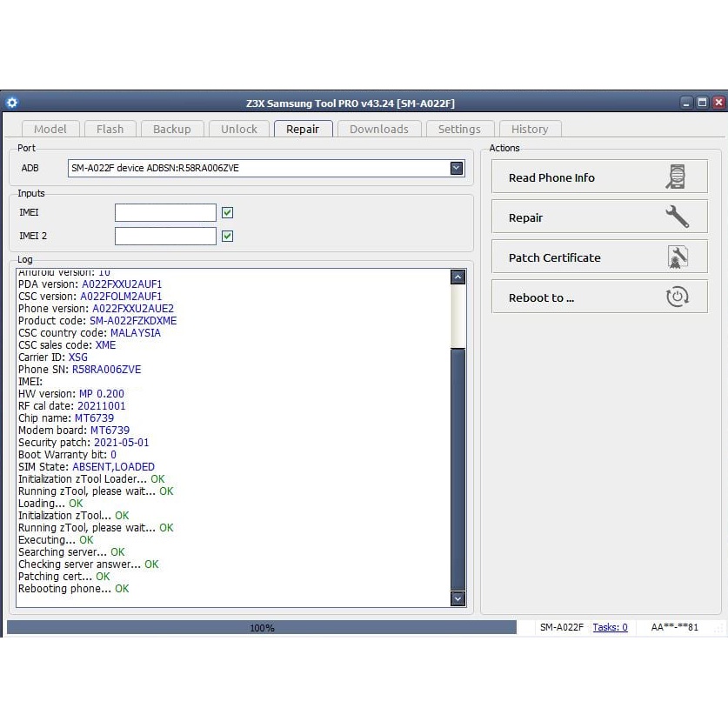
Task: Click Patching cert... OK log line
Action: [x=64, y=576]
